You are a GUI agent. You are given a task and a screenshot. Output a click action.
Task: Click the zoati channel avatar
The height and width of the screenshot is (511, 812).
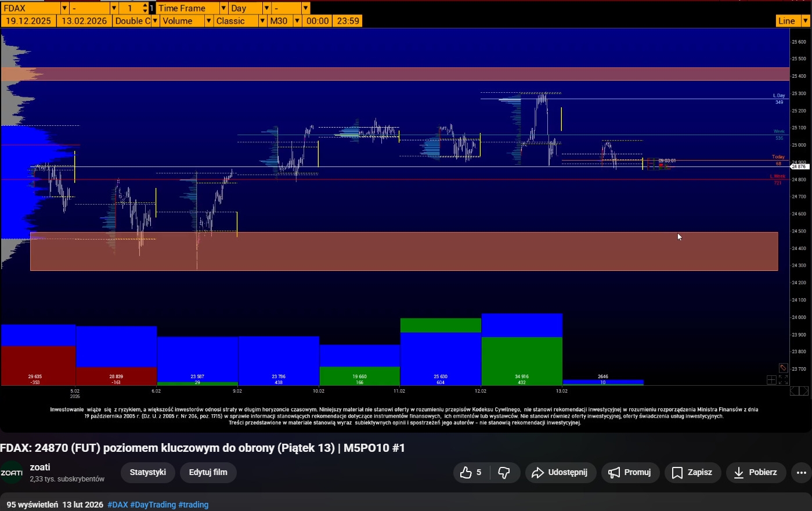[x=12, y=473]
